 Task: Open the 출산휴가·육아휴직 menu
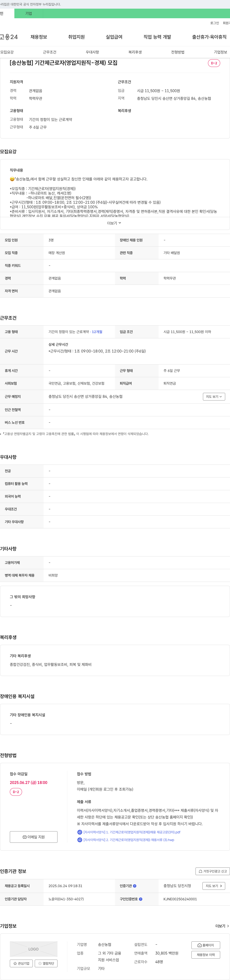pos(209,37)
